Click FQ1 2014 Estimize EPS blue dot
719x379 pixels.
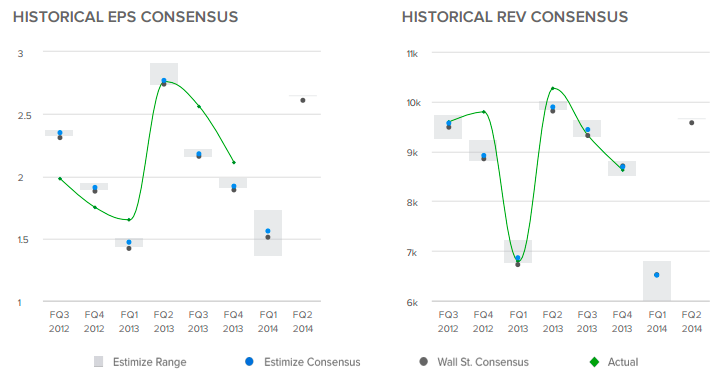[268, 231]
